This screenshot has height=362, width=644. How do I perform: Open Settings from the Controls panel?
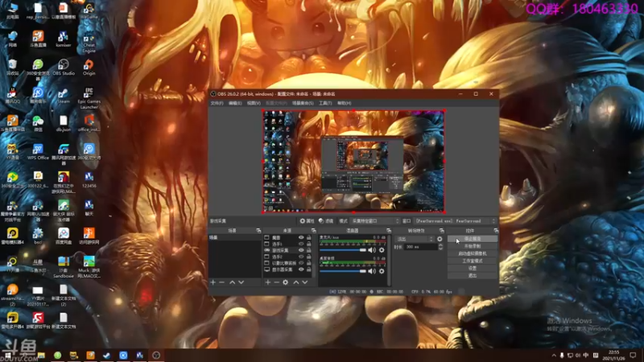[473, 269]
